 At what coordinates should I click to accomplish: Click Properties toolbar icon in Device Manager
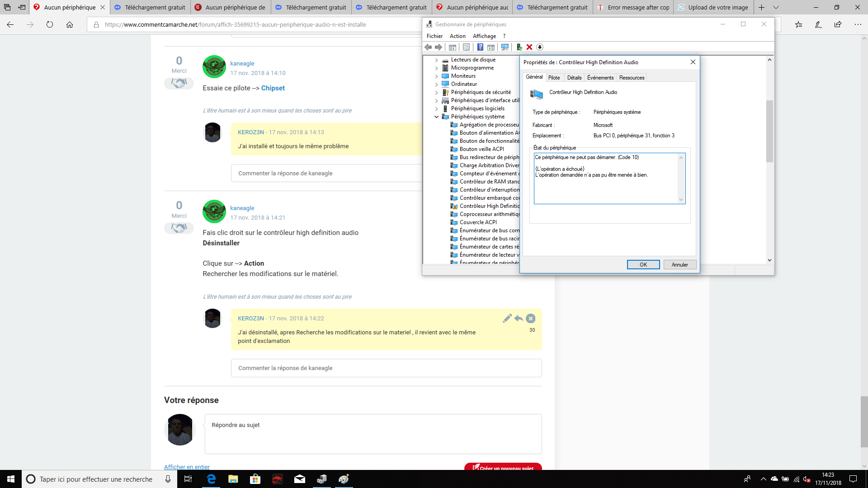pos(466,47)
